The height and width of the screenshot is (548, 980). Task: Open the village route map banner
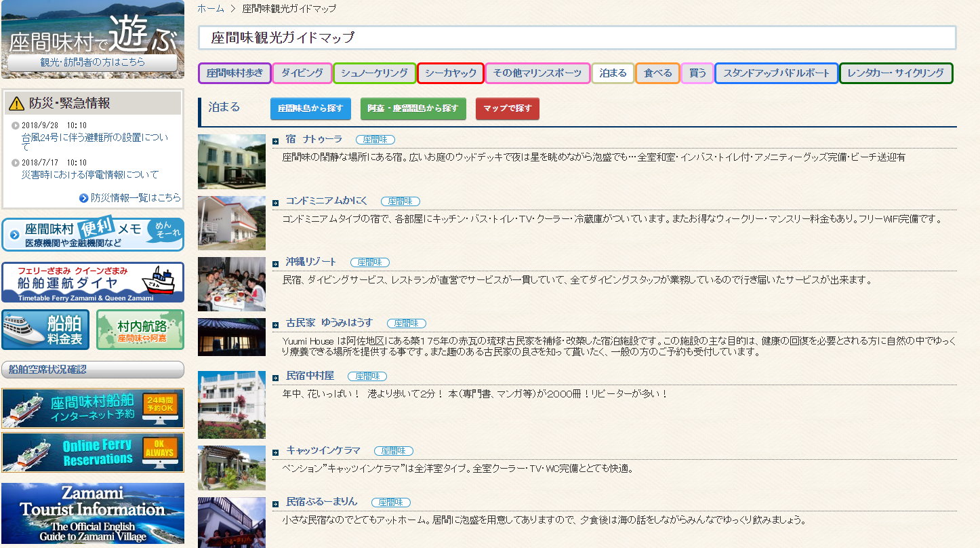pyautogui.click(x=140, y=330)
